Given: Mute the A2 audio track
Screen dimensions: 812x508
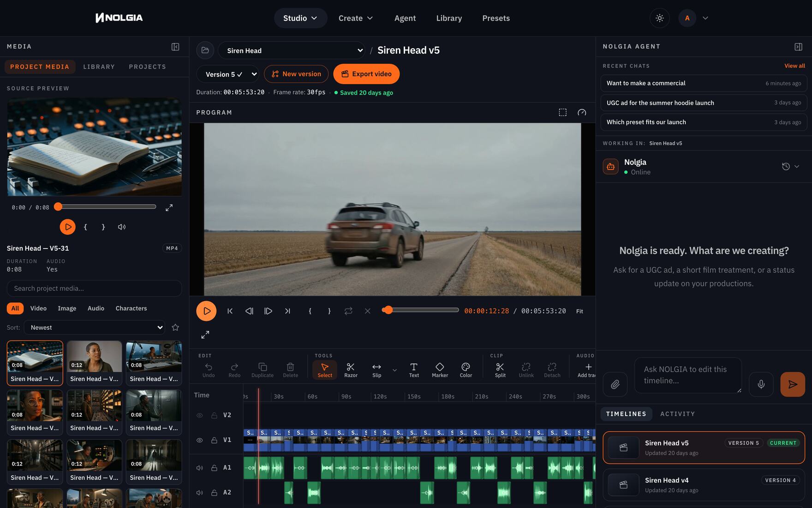Looking at the screenshot, I should 200,493.
